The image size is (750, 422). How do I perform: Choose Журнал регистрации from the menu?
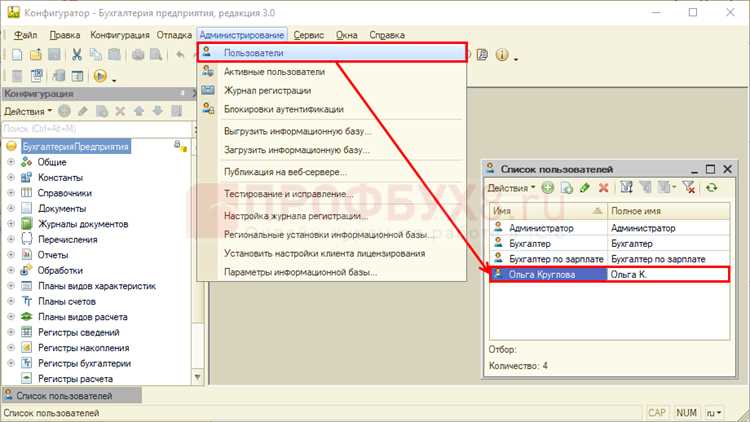pyautogui.click(x=267, y=90)
